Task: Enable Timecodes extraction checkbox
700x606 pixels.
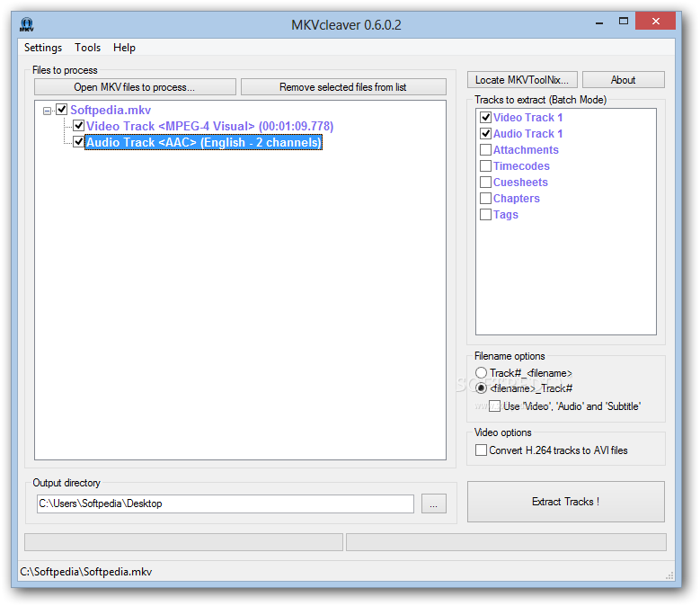Action: [x=485, y=166]
